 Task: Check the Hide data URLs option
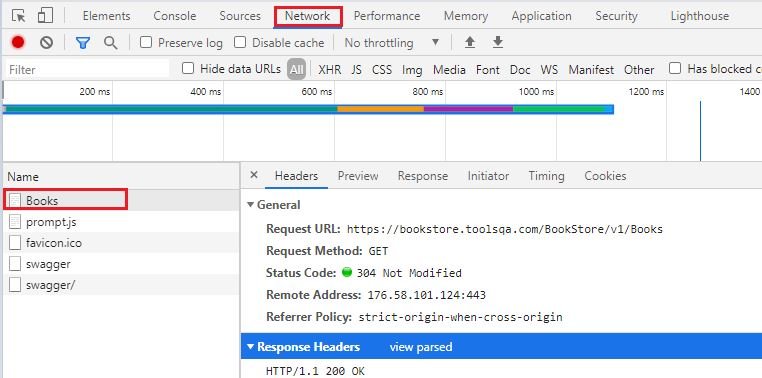pos(188,69)
